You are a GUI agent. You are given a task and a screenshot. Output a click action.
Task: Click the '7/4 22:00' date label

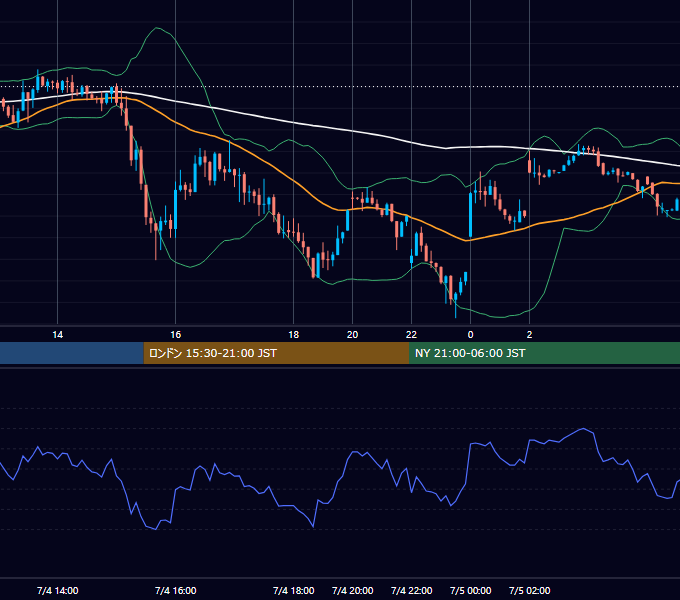coord(412,590)
